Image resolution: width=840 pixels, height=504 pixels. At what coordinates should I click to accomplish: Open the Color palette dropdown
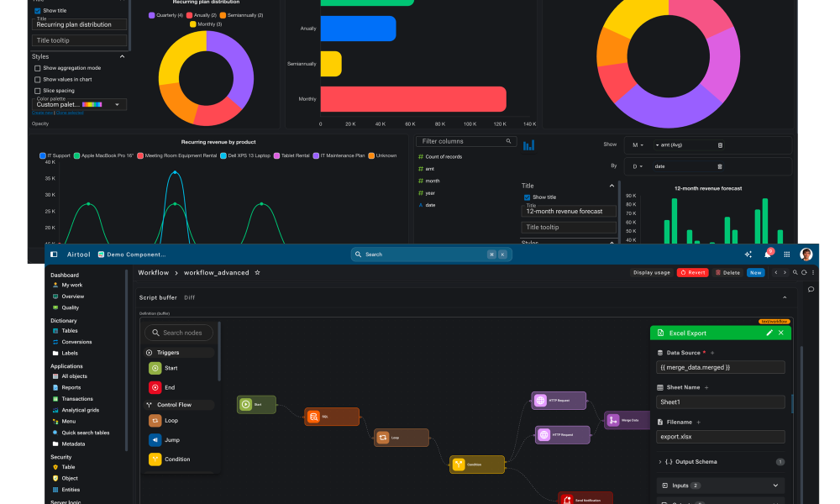79,104
